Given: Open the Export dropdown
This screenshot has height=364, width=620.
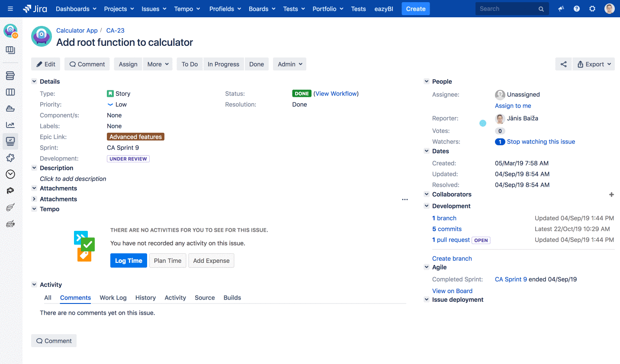Looking at the screenshot, I should point(594,64).
